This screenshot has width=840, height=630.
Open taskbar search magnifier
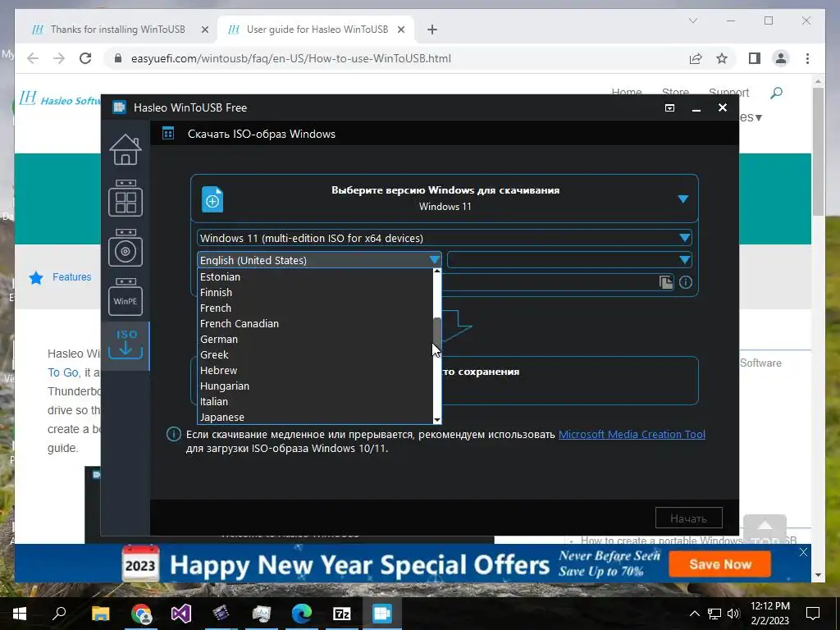point(59,614)
